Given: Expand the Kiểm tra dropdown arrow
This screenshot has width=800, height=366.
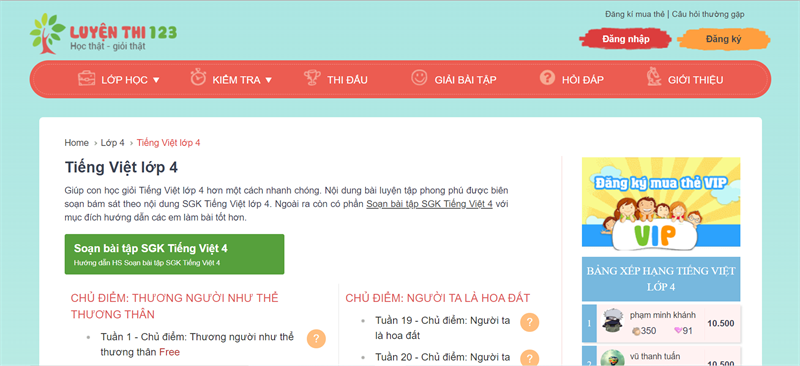Looking at the screenshot, I should (268, 80).
